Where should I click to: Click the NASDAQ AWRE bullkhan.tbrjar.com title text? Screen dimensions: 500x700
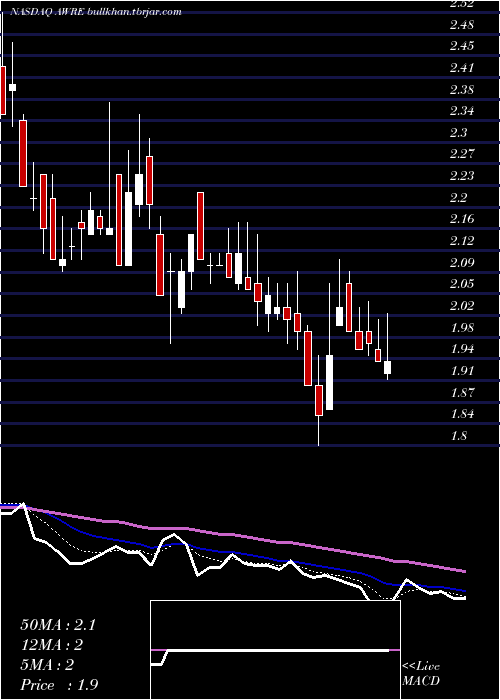coord(95,12)
